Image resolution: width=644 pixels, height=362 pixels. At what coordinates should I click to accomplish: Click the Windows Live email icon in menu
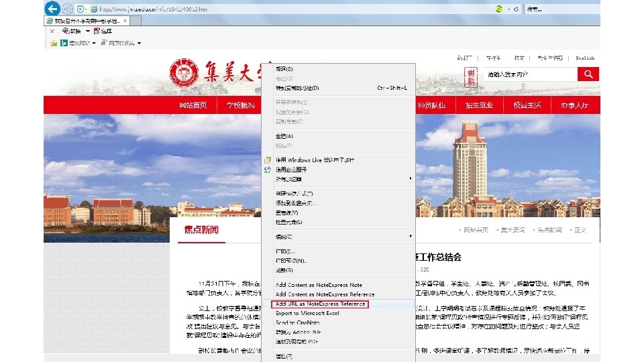(268, 160)
